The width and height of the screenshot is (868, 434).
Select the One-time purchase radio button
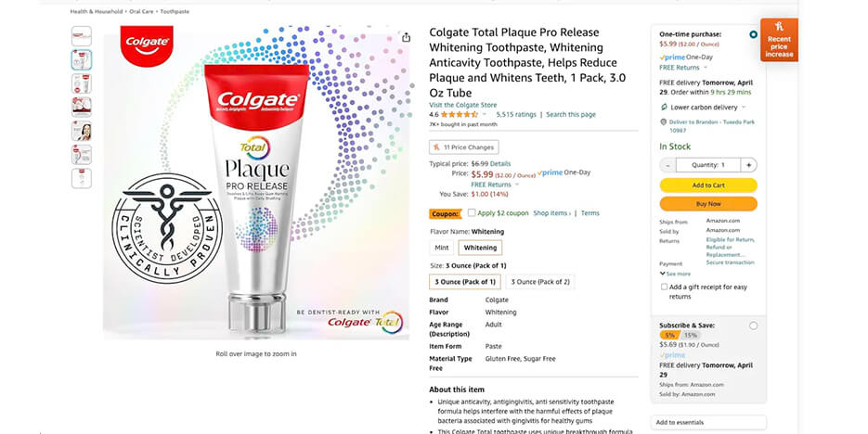click(x=753, y=34)
